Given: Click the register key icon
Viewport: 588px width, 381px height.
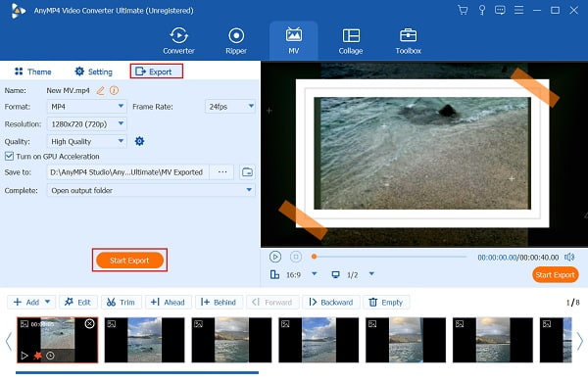Looking at the screenshot, I should pyautogui.click(x=482, y=10).
